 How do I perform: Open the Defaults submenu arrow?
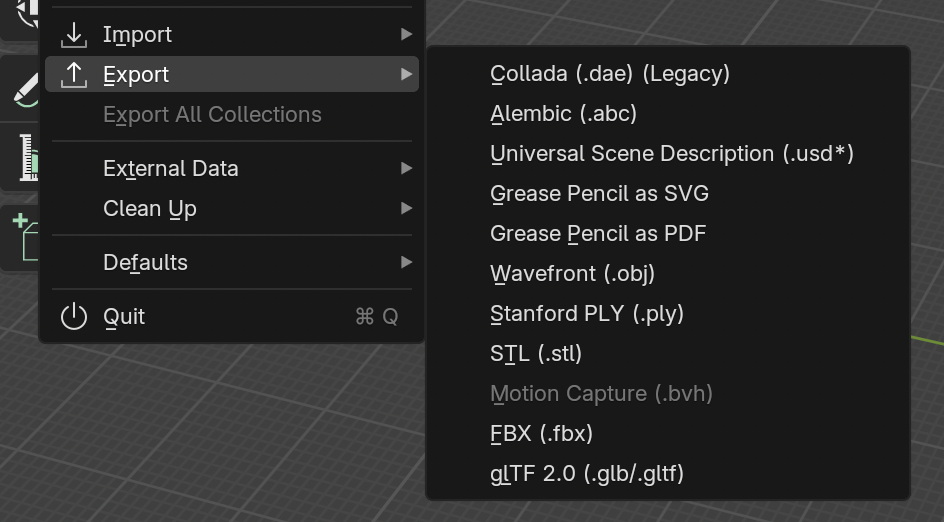pyautogui.click(x=406, y=263)
